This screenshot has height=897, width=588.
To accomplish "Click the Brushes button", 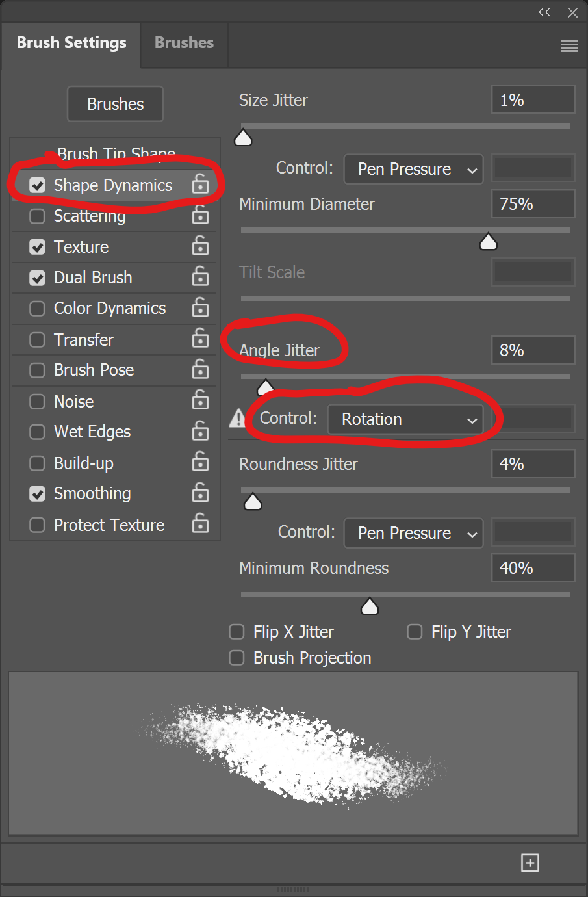I will pos(115,104).
